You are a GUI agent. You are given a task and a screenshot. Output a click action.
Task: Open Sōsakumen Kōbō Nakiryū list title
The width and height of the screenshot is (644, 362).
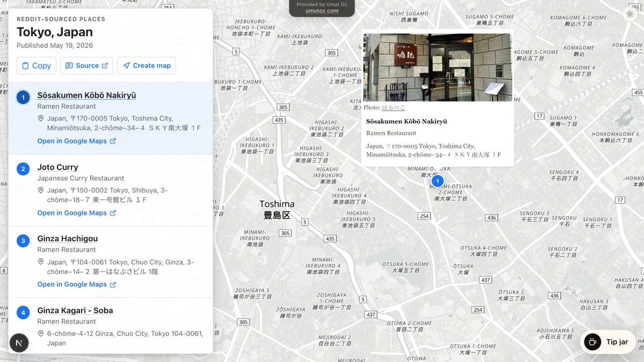coord(86,95)
